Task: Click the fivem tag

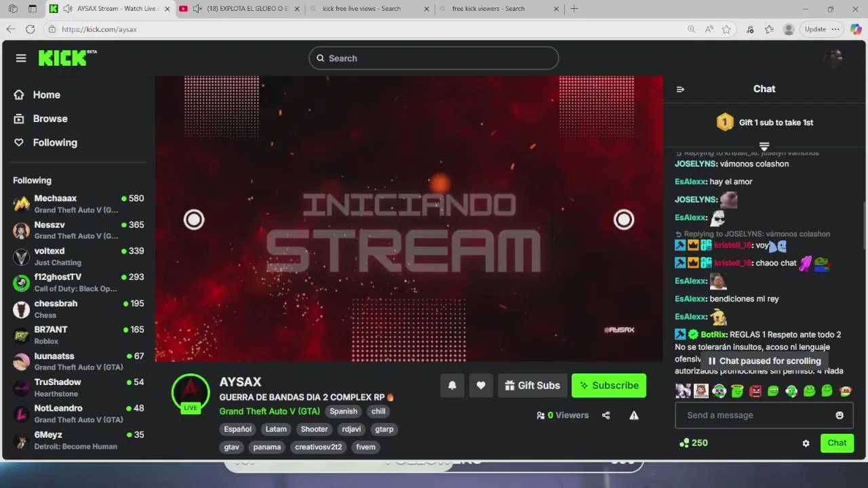Action: point(366,447)
